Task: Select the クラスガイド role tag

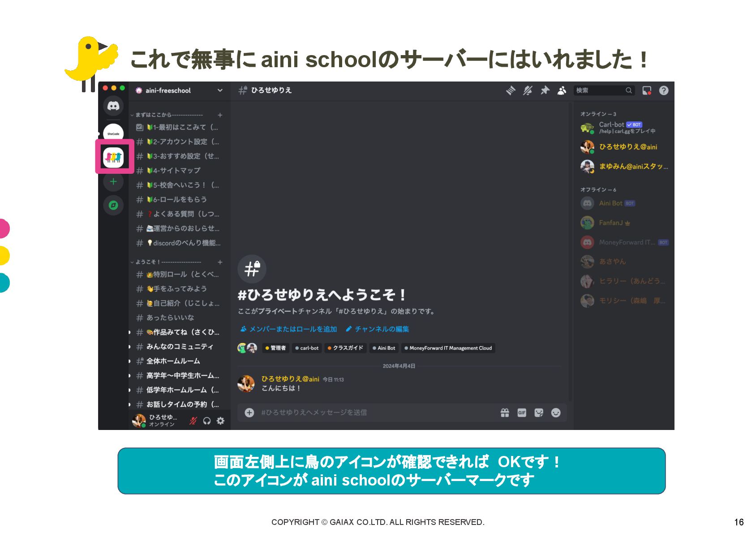Action: point(345,348)
